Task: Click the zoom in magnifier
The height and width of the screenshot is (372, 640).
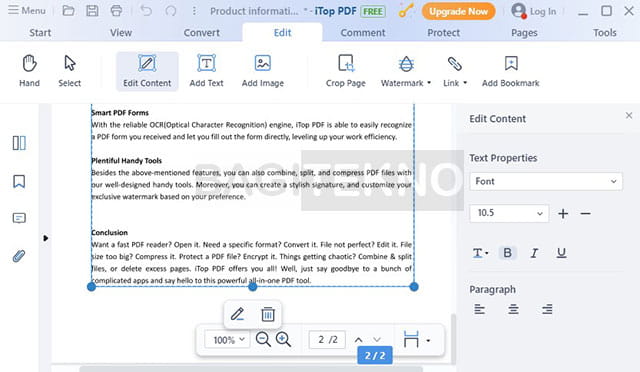Action: (x=283, y=339)
